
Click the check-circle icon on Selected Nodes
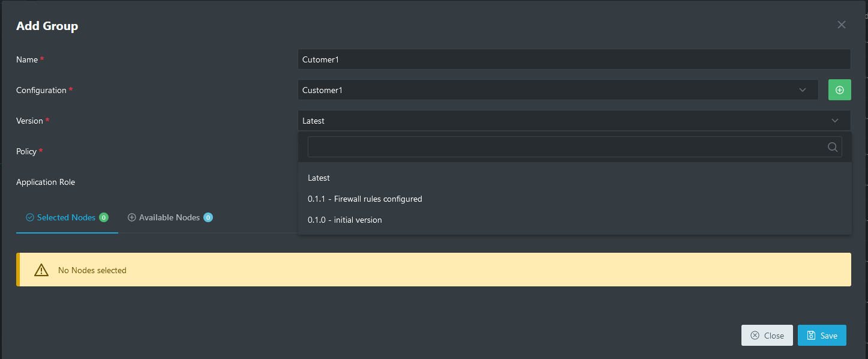[x=29, y=217]
